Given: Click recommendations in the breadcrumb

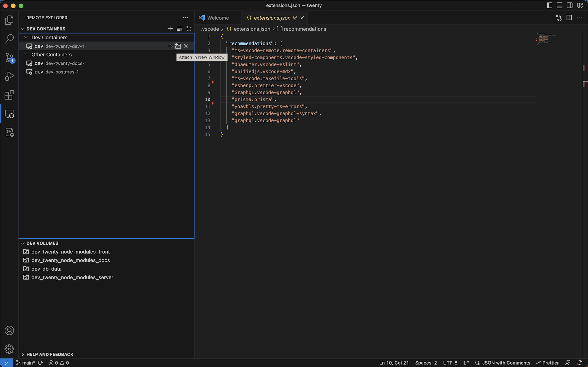Looking at the screenshot, I should tap(305, 29).
